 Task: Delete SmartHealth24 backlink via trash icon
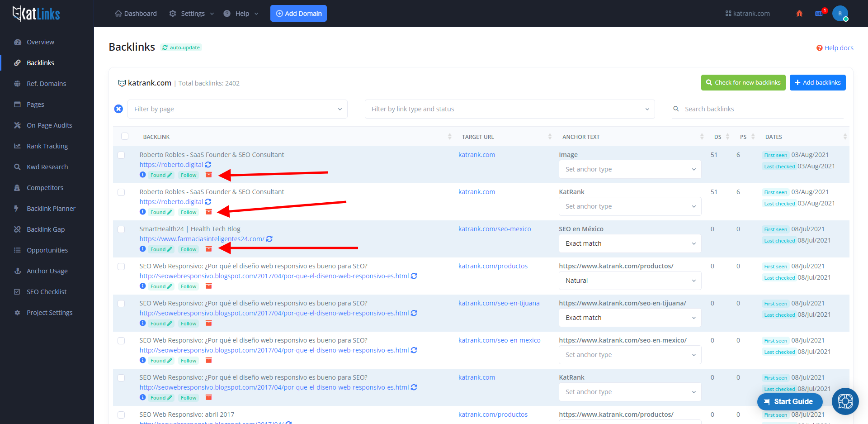point(209,249)
